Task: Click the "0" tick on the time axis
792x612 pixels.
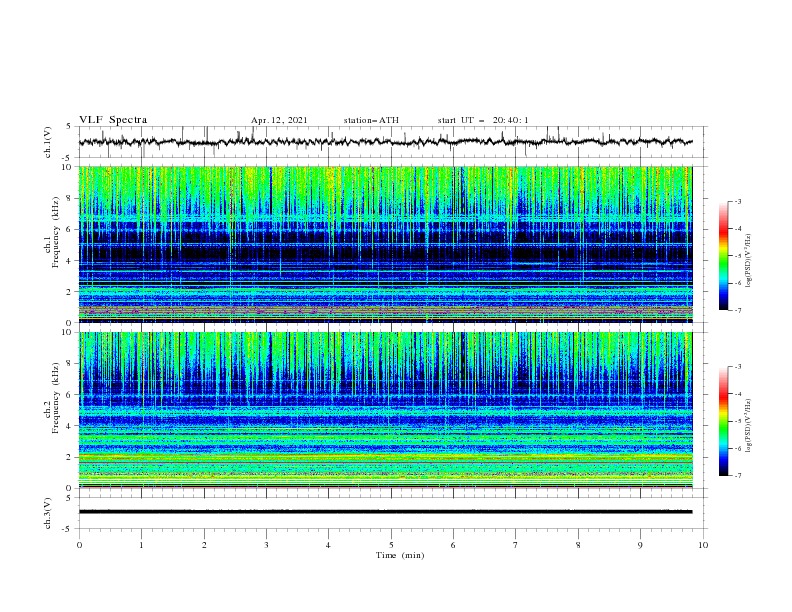Action: (79, 545)
